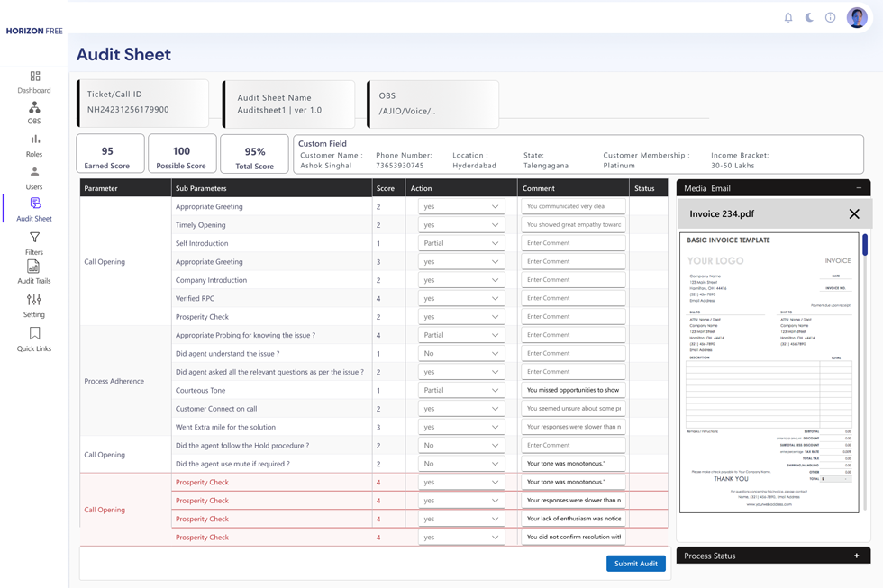Image resolution: width=883 pixels, height=588 pixels.
Task: Switch to the Media tab
Action: point(695,188)
